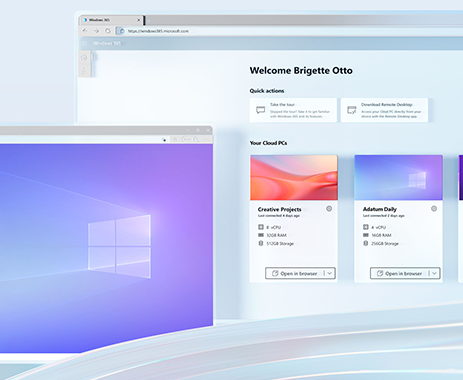Open settings gear on Creative Projects card
463x380 pixels.
pyautogui.click(x=329, y=209)
